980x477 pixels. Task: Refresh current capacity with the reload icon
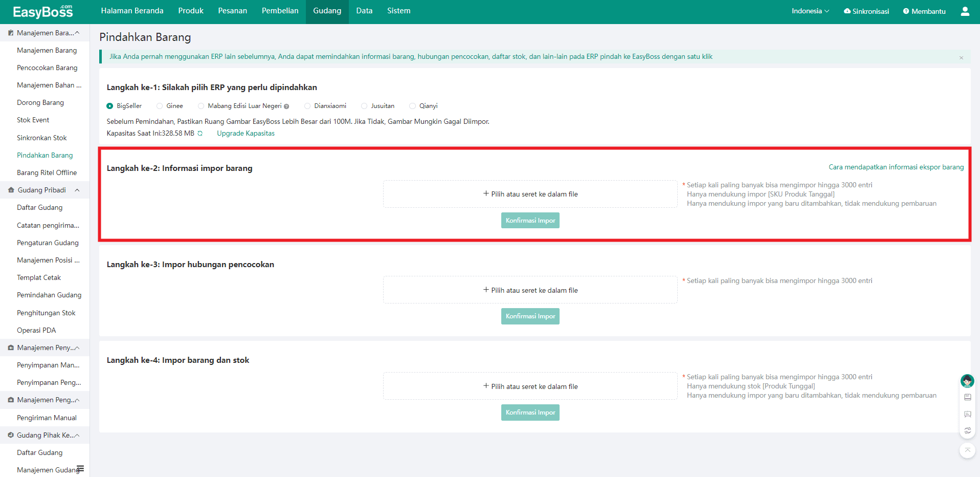(x=200, y=133)
